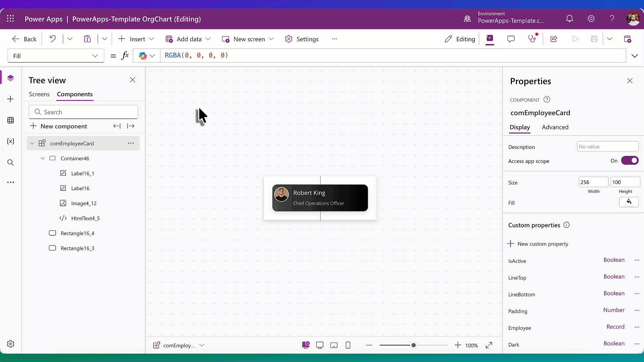This screenshot has height=362, width=644.
Task: Click the Export components arrow icon
Action: pyautogui.click(x=131, y=126)
